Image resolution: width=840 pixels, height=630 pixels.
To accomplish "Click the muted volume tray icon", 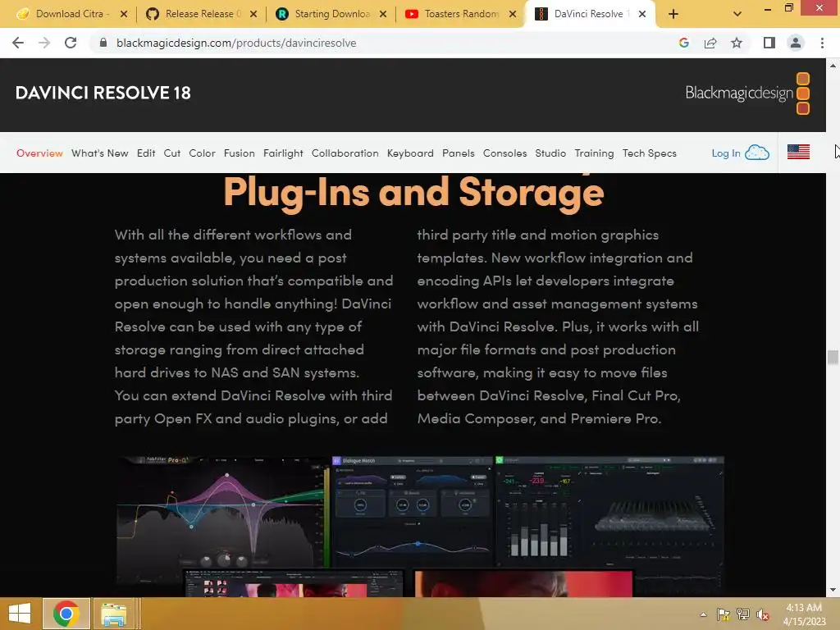I will [x=763, y=614].
